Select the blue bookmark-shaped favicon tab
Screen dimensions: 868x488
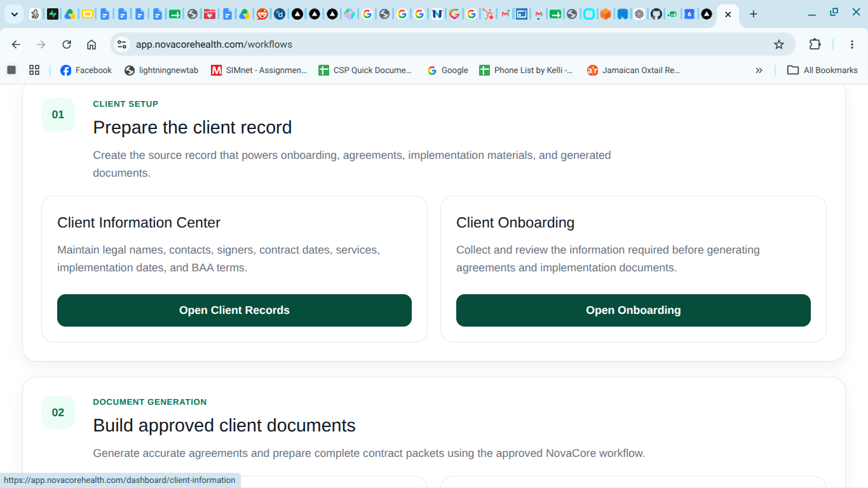(623, 14)
